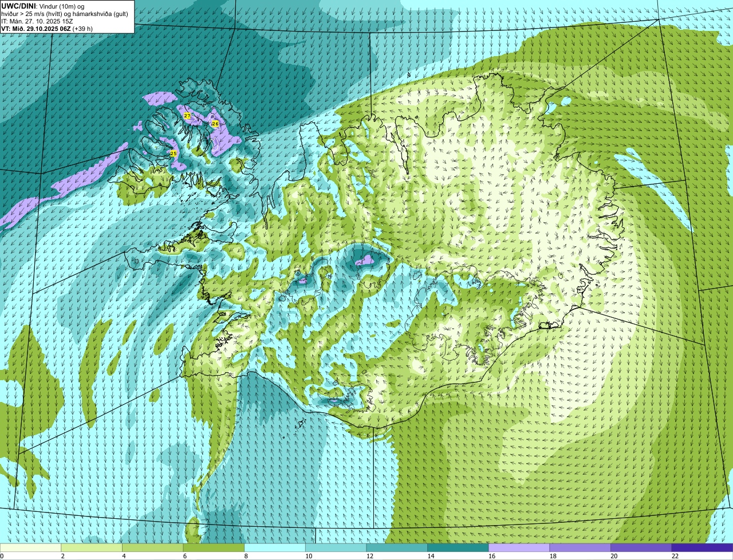
Task: Click the UWC/DINI title text
Action: [18, 6]
